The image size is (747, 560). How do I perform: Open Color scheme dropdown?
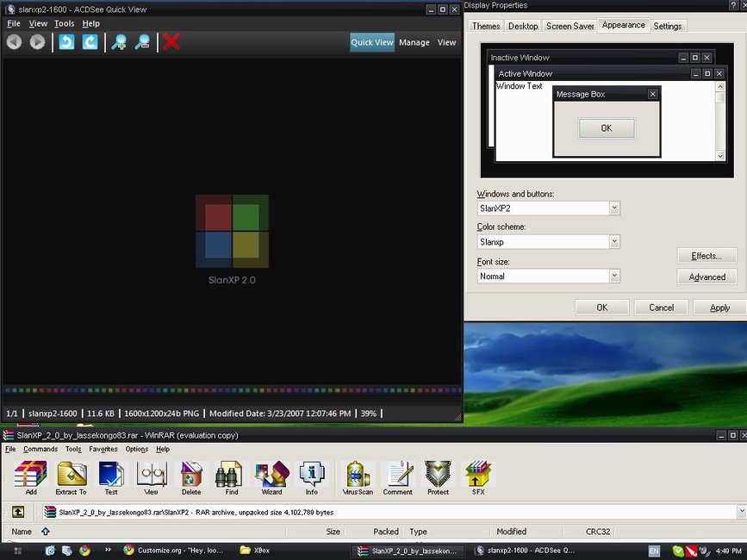click(x=614, y=242)
